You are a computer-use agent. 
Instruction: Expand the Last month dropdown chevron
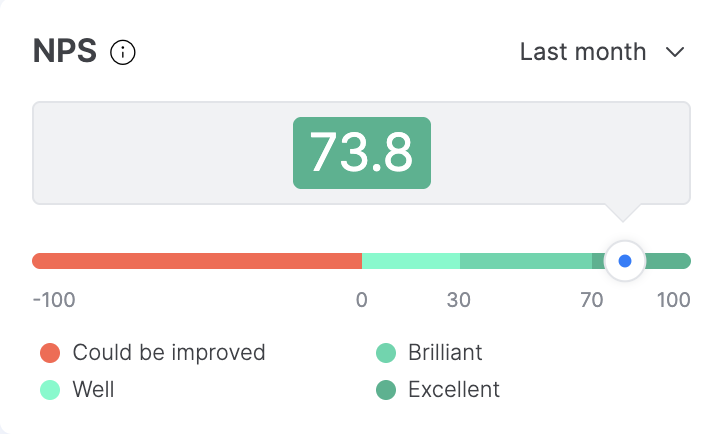(675, 52)
